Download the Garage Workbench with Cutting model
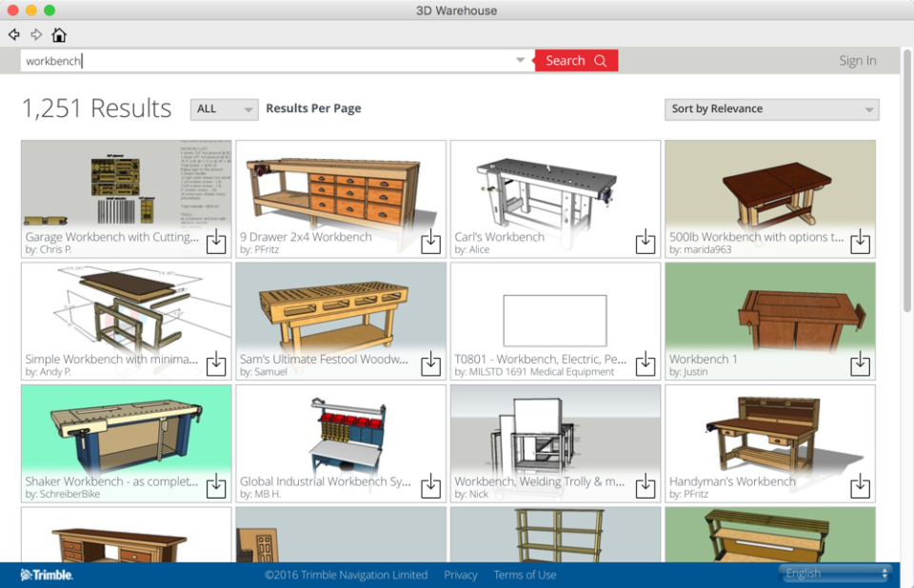Image resolution: width=914 pixels, height=588 pixels. tap(216, 243)
